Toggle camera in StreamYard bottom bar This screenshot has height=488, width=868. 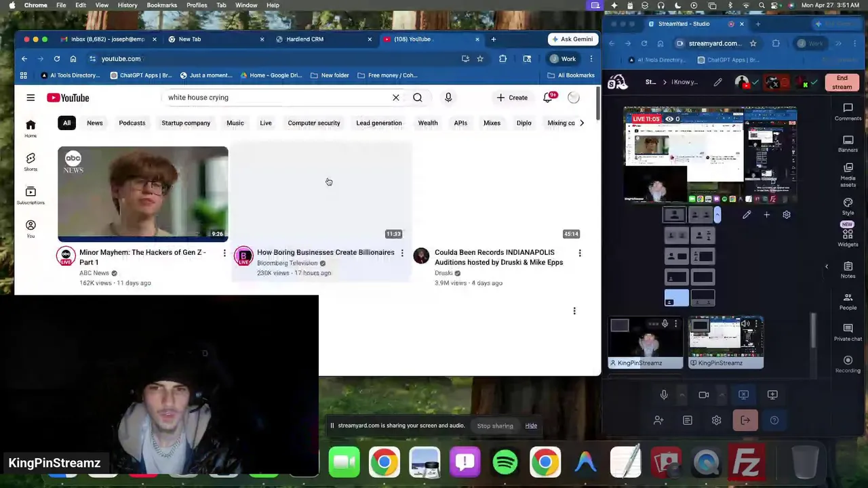(x=704, y=395)
